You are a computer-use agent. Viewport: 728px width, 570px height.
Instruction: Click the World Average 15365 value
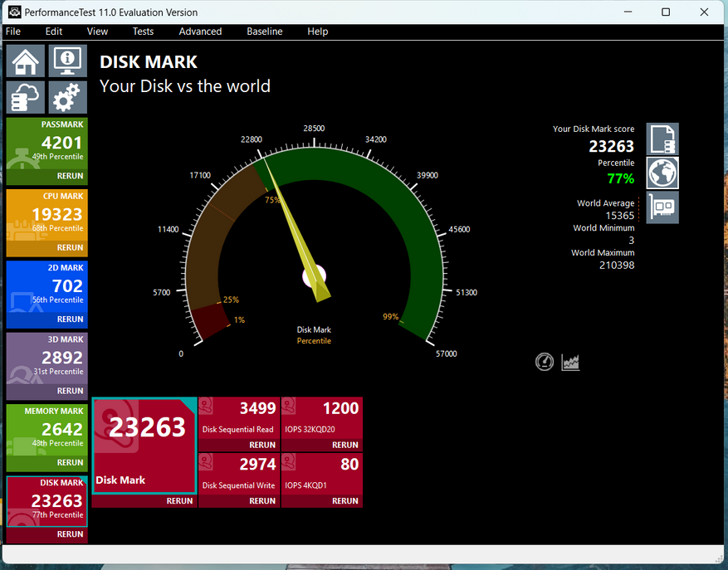[x=620, y=216]
